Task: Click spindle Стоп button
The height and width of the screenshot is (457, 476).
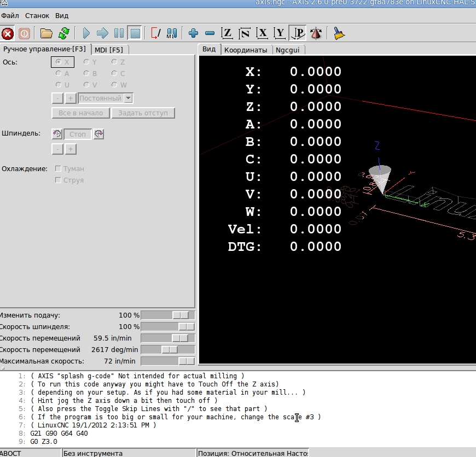Action: tap(78, 134)
